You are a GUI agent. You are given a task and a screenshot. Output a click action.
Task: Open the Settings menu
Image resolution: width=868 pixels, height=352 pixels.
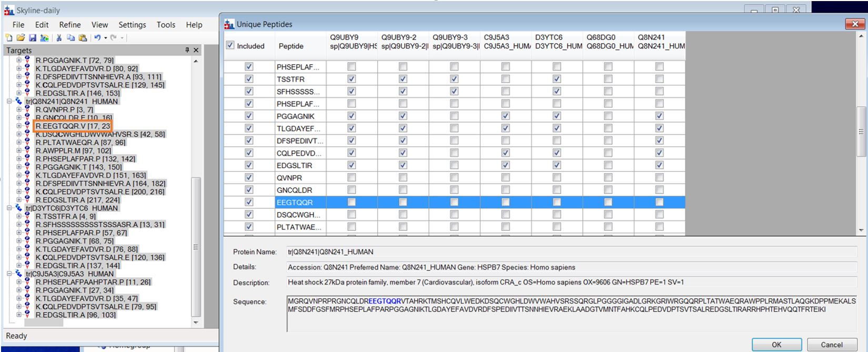[132, 25]
